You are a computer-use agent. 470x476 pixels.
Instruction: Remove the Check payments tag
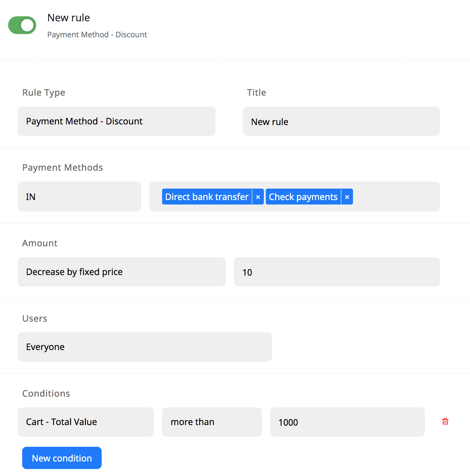[347, 197]
